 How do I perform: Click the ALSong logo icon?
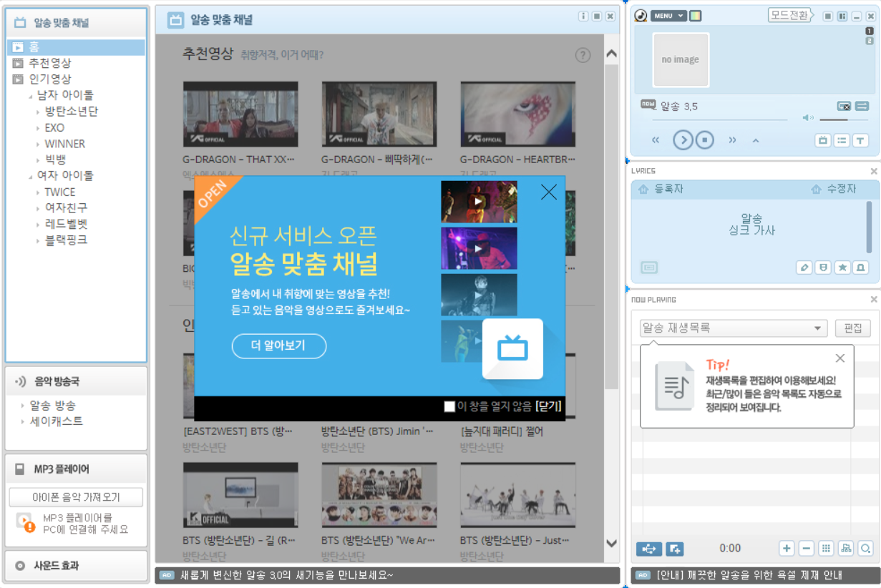click(x=641, y=16)
